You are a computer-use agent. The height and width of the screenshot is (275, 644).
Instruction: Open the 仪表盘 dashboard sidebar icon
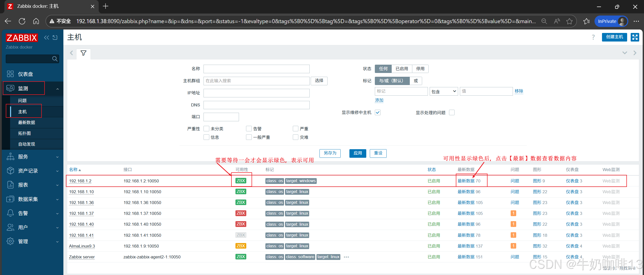(x=10, y=74)
